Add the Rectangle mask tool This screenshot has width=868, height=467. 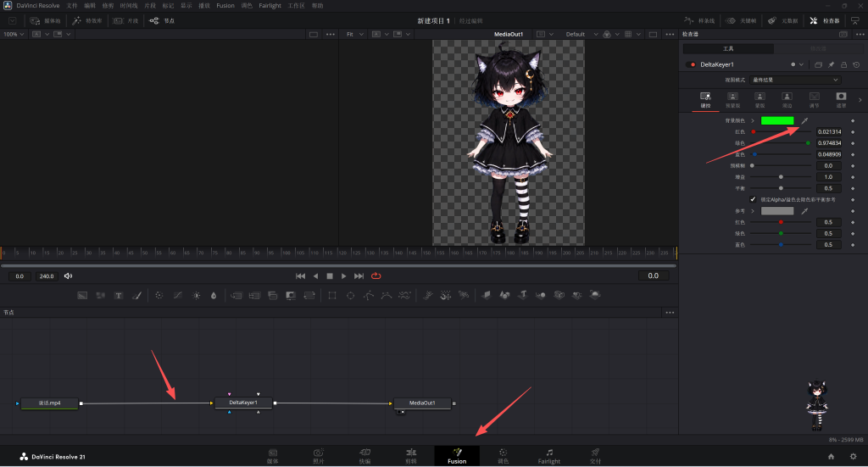coord(332,296)
